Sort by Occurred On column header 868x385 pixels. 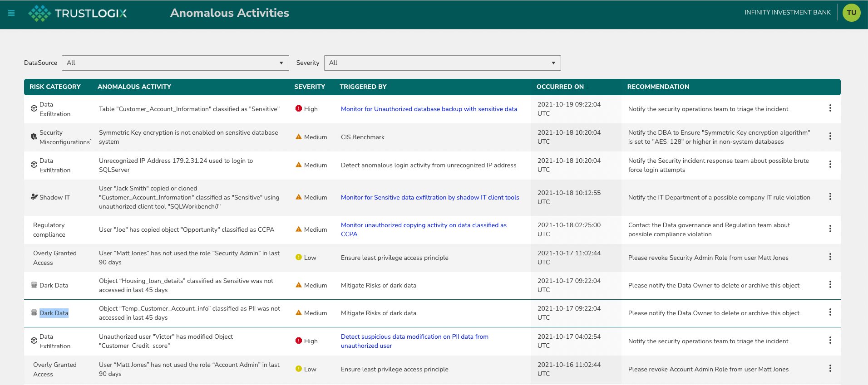[x=560, y=87]
